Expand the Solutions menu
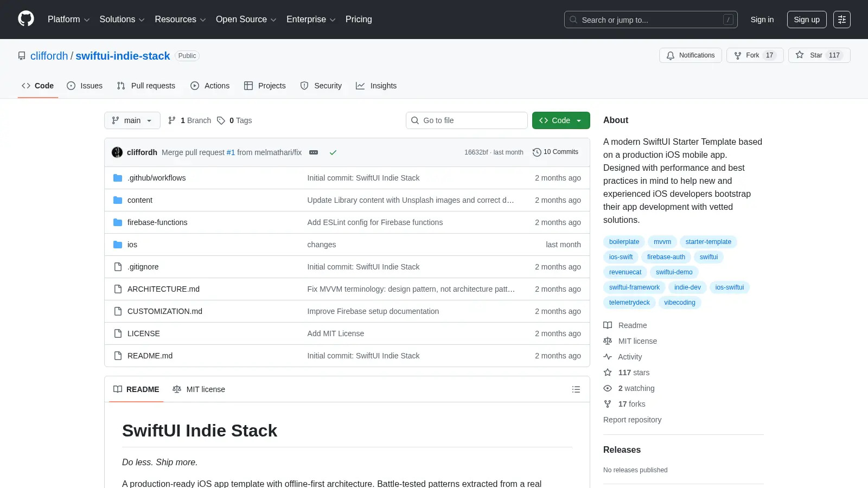868x488 pixels. (x=122, y=20)
